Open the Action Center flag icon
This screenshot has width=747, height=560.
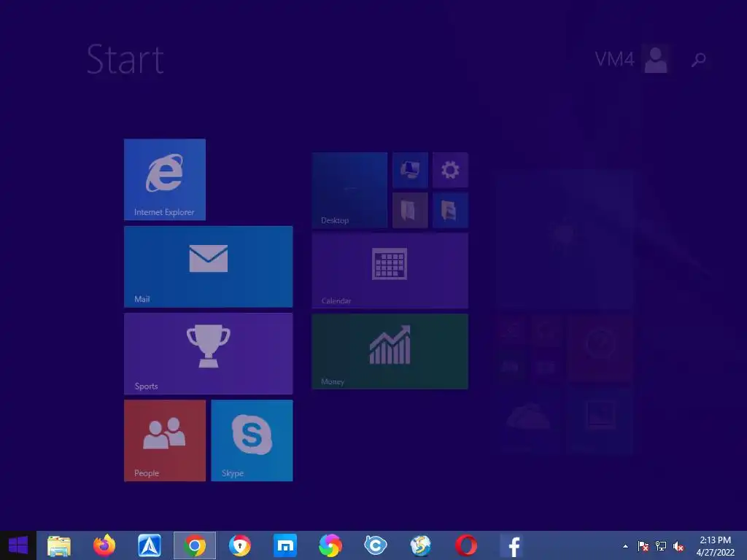click(x=643, y=546)
